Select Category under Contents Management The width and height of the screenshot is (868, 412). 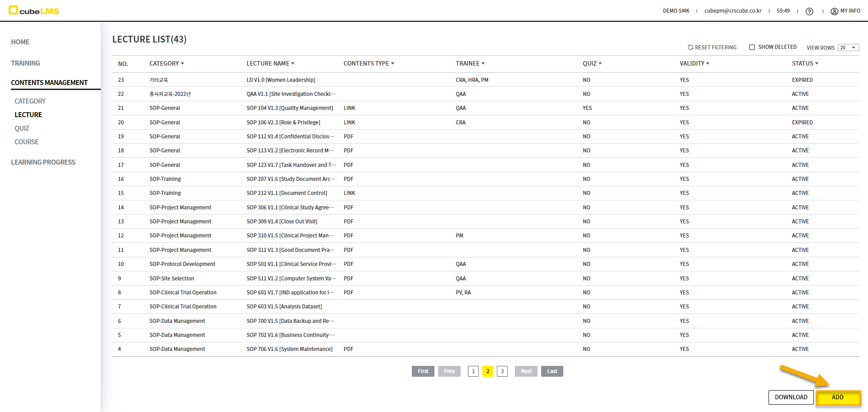[x=30, y=101]
